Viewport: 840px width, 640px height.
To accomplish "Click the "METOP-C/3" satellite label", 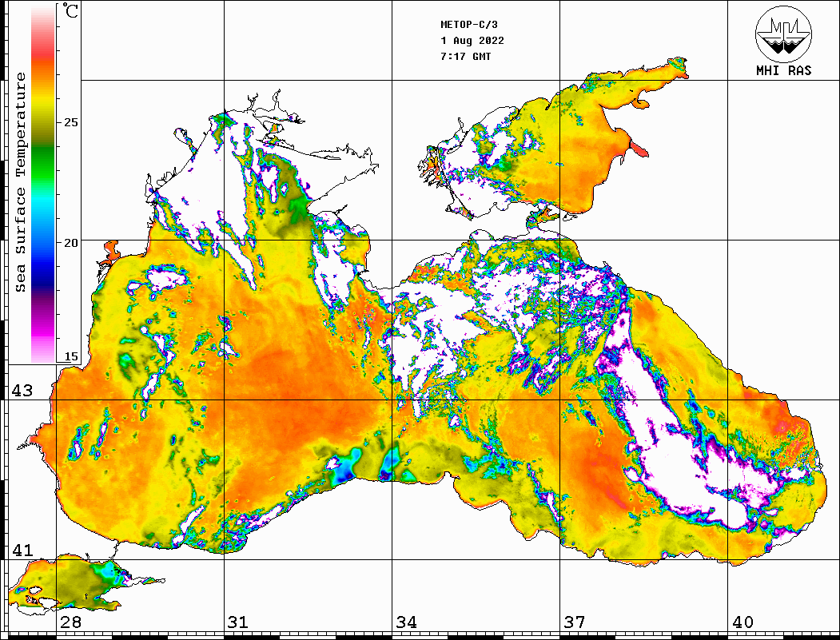I will pyautogui.click(x=469, y=25).
